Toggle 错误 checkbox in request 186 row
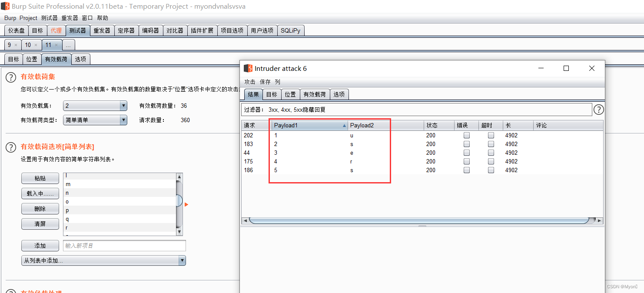The image size is (644, 293). 467,170
